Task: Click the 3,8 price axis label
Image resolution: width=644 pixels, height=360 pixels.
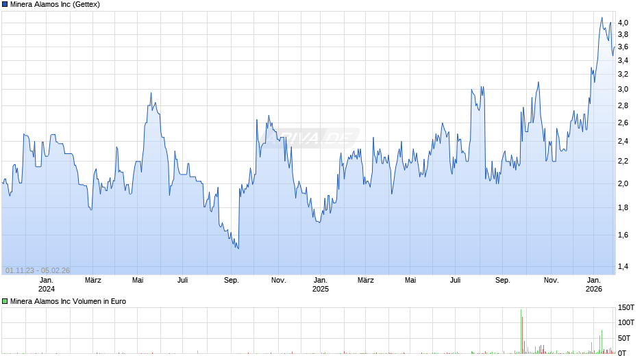Action: 623,34
